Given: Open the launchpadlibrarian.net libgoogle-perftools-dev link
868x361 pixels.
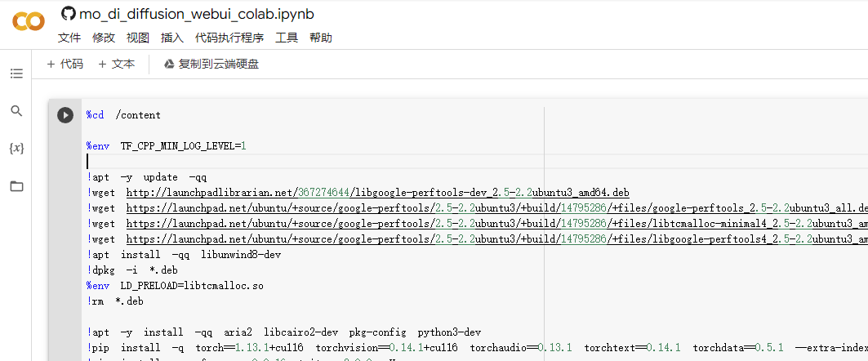Looking at the screenshot, I should [x=377, y=193].
